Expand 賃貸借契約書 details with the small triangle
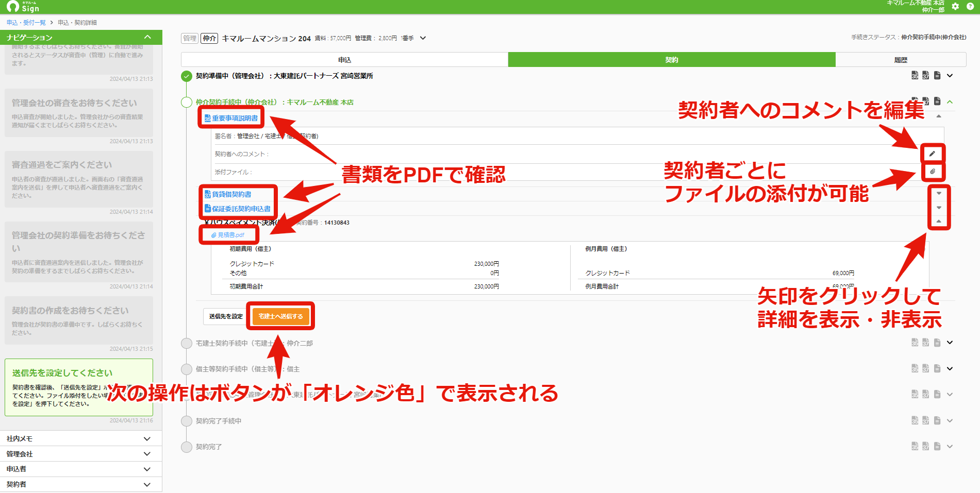Image resolution: width=980 pixels, height=493 pixels. pos(939,193)
